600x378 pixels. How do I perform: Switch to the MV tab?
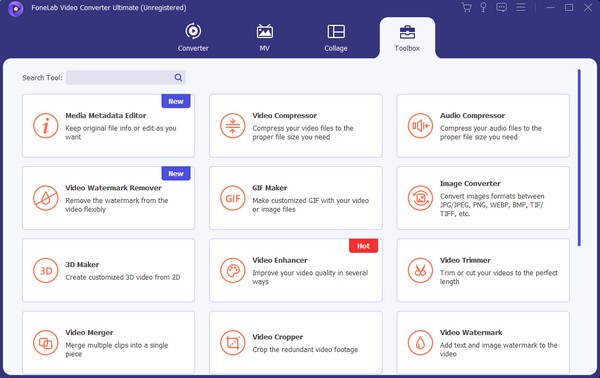[x=264, y=37]
